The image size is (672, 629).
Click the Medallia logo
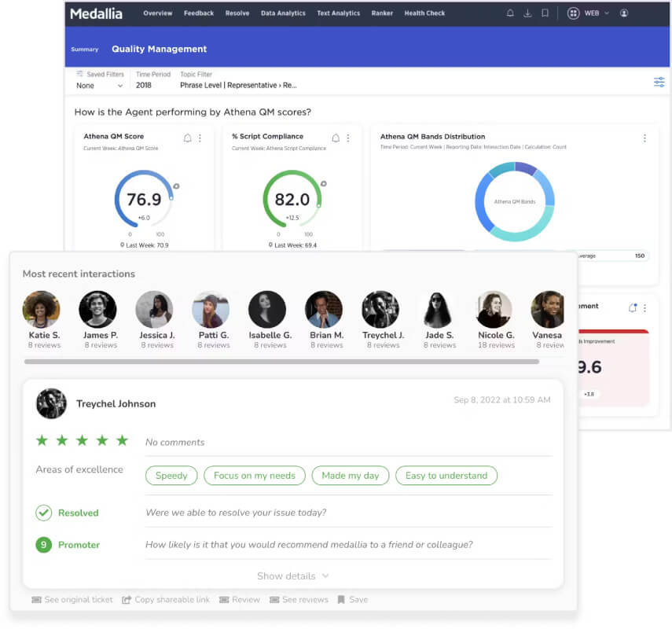point(96,13)
